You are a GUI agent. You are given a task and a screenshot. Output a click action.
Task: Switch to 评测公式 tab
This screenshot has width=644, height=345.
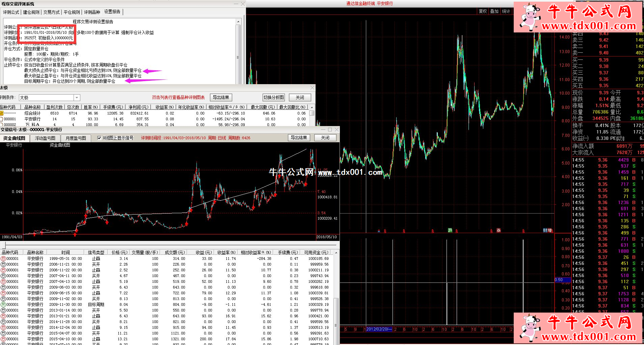click(x=11, y=12)
